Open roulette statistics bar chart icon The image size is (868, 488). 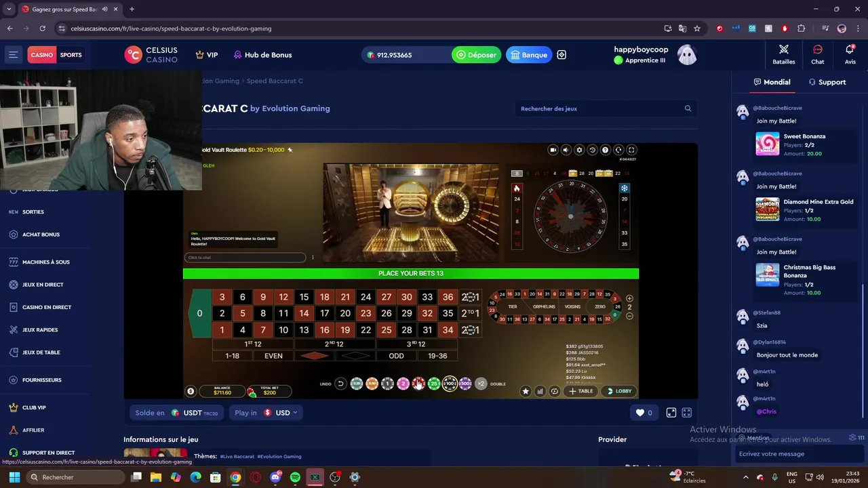point(540,391)
